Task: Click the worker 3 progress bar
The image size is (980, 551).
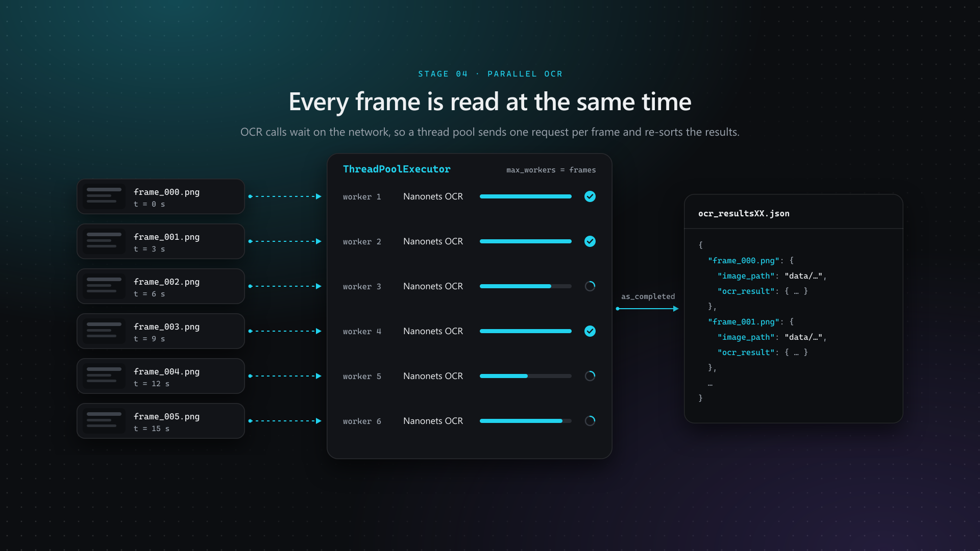Action: coord(526,286)
